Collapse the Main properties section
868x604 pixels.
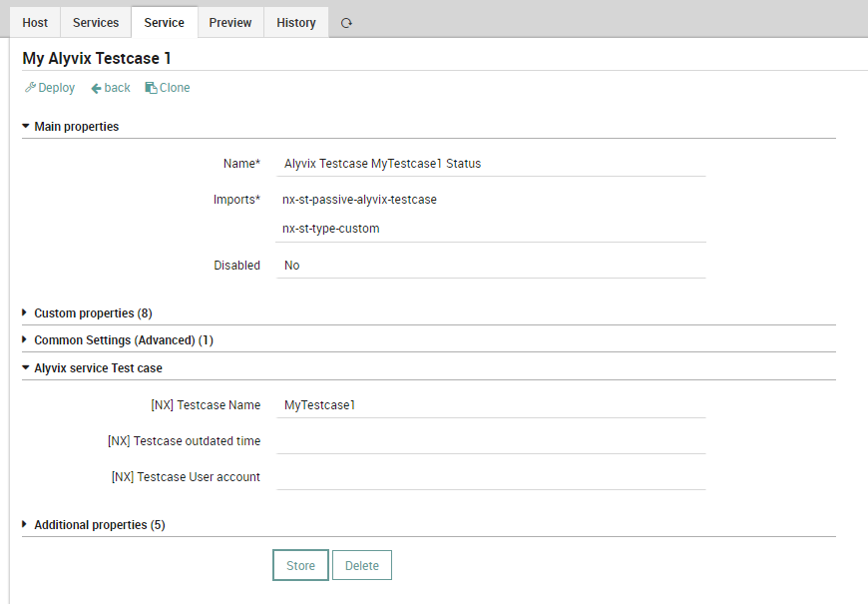click(77, 127)
